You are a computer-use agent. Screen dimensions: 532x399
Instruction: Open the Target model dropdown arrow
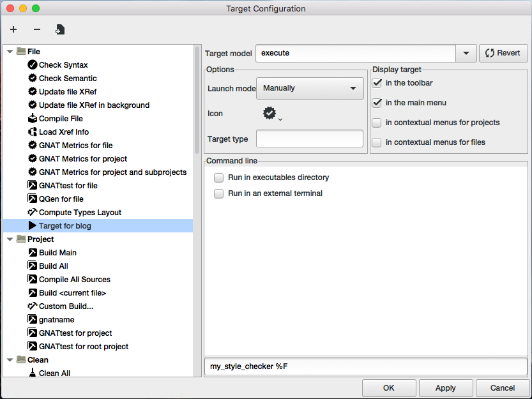click(466, 54)
